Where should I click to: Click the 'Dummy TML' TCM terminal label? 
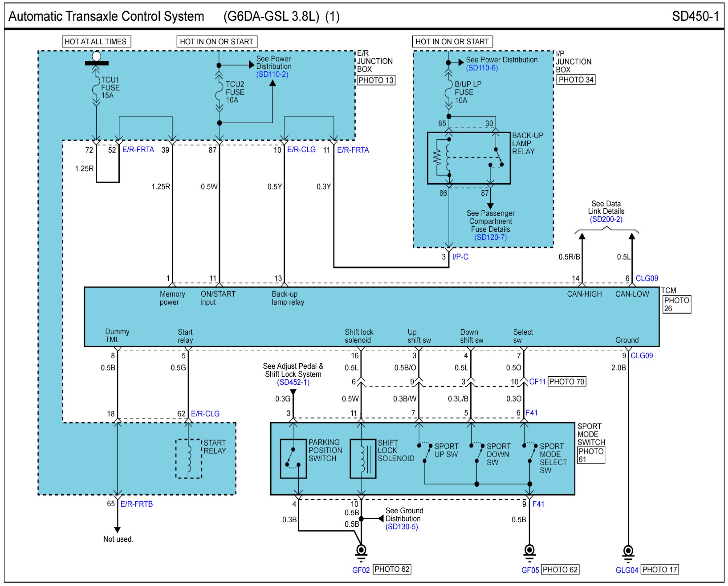[117, 336]
